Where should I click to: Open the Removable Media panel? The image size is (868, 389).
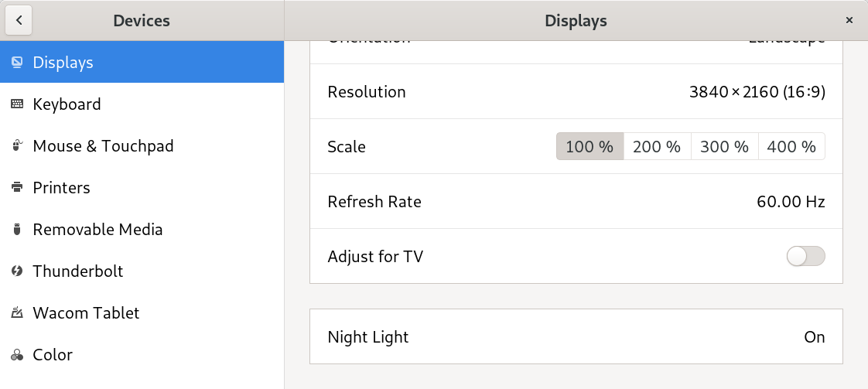click(x=142, y=229)
